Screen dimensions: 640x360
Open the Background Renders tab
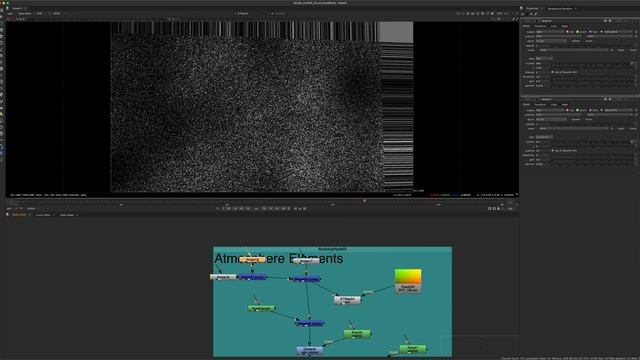pos(560,9)
